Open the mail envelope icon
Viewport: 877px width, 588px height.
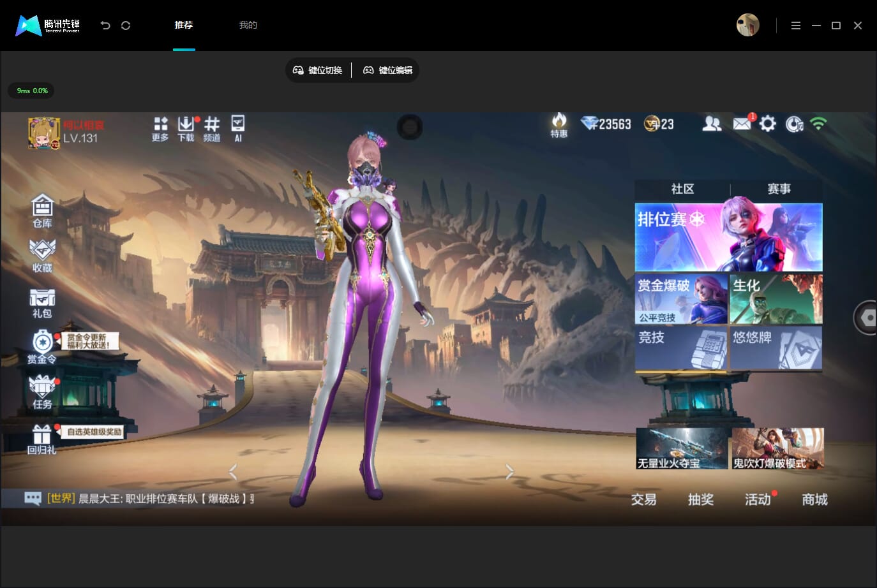pos(742,123)
